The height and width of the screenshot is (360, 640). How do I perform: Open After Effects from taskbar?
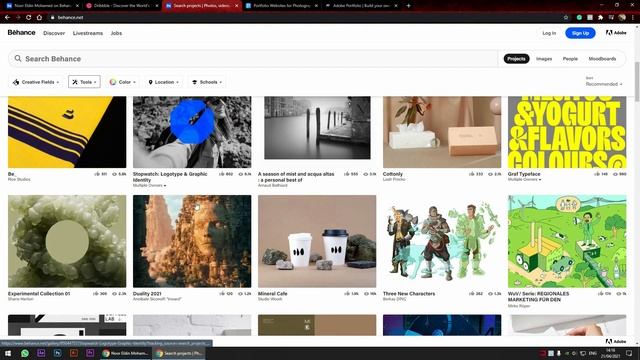pyautogui.click(x=41, y=353)
